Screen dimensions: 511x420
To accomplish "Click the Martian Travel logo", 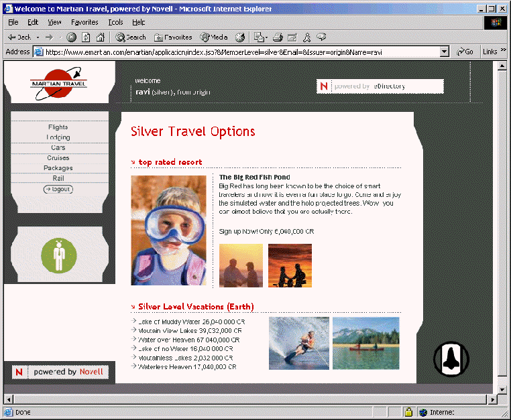I will pos(59,84).
